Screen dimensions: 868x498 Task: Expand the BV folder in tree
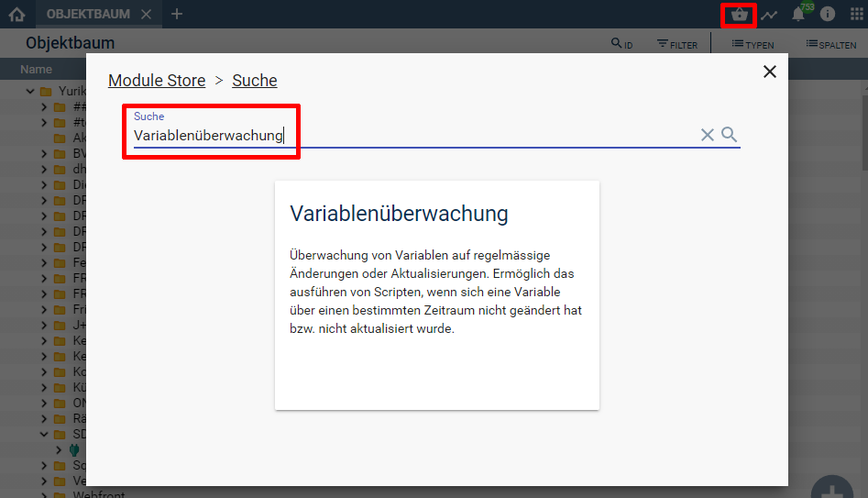coord(44,153)
